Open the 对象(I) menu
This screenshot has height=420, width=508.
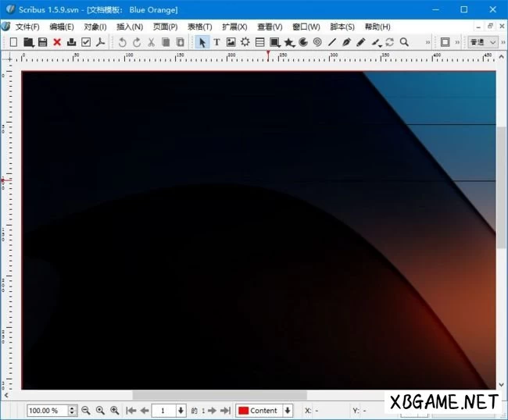95,27
